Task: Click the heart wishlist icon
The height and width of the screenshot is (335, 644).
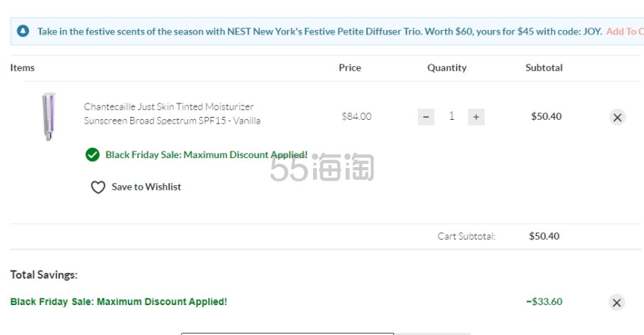Action: [98, 187]
